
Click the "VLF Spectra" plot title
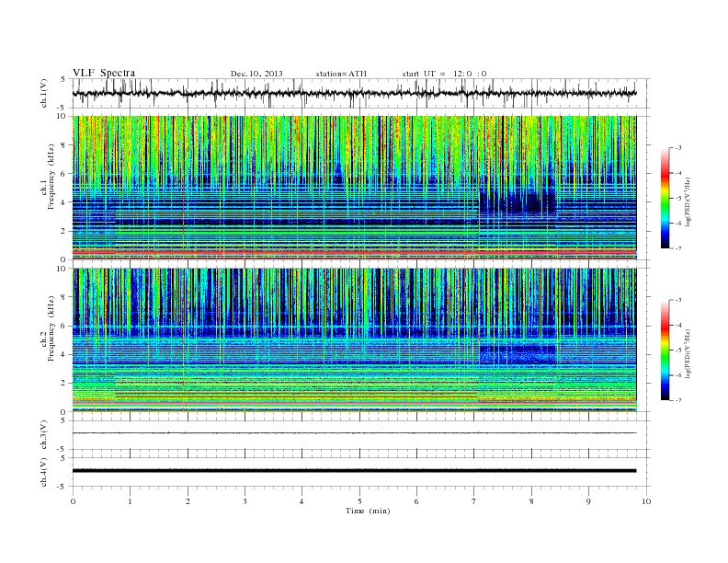point(104,73)
